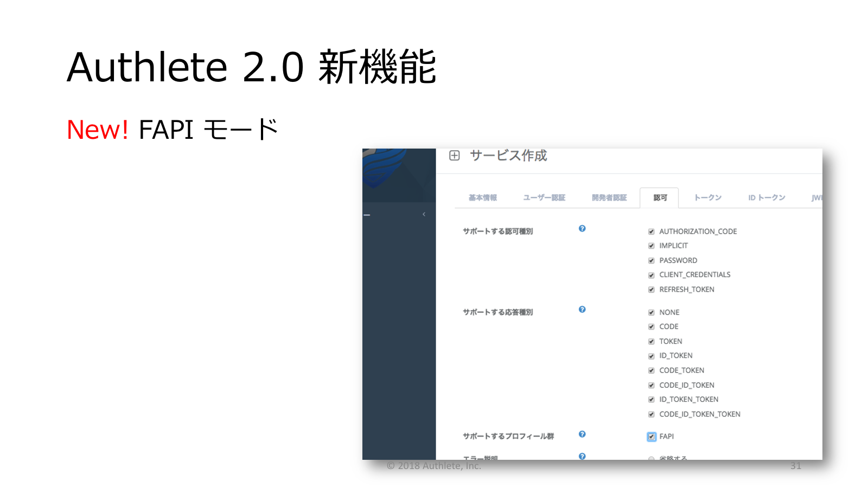
Task: Click the help icon beside サポートするプロフィール群
Action: pyautogui.click(x=582, y=434)
